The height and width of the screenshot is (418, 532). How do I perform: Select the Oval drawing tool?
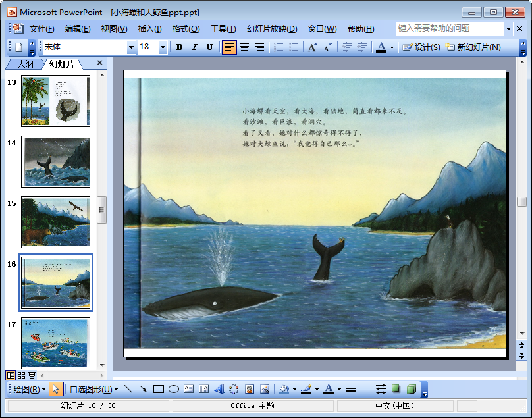(174, 389)
